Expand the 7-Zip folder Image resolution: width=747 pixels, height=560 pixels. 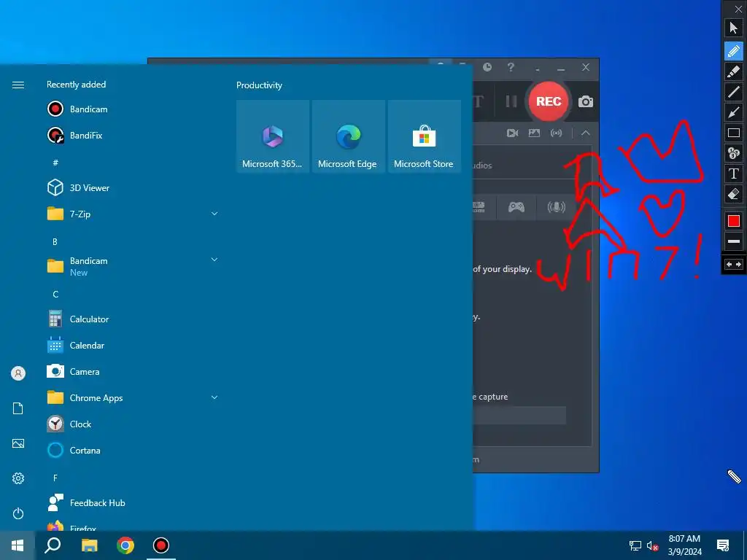[x=133, y=214]
